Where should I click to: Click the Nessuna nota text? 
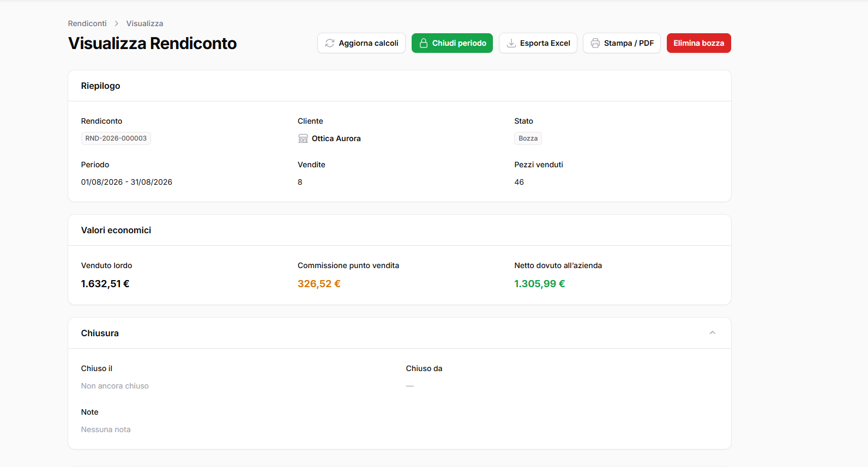[x=106, y=429]
